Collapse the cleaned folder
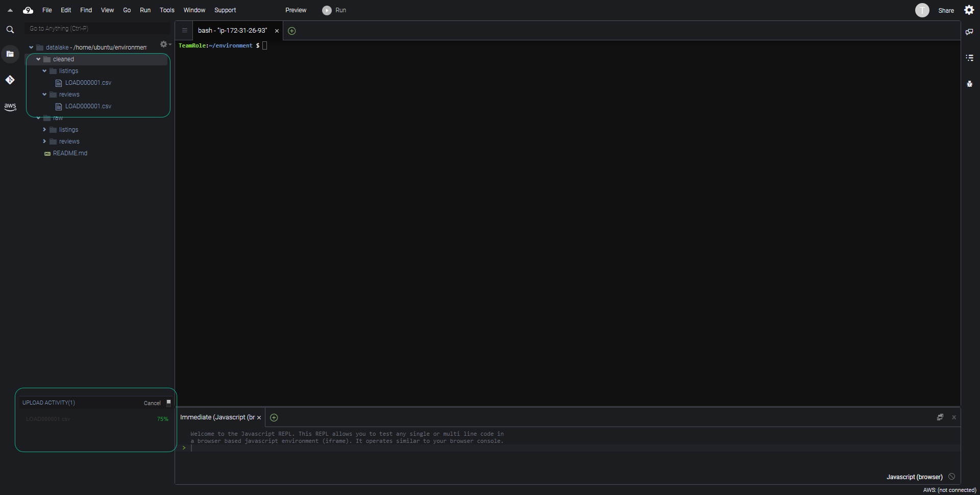Screen dimensions: 980x495 38,59
